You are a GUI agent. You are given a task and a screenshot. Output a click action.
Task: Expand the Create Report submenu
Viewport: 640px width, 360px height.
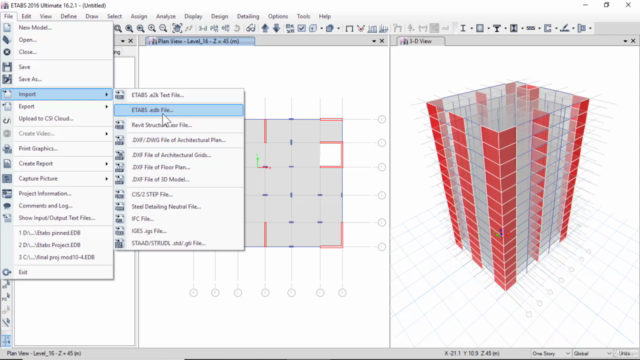pos(57,164)
